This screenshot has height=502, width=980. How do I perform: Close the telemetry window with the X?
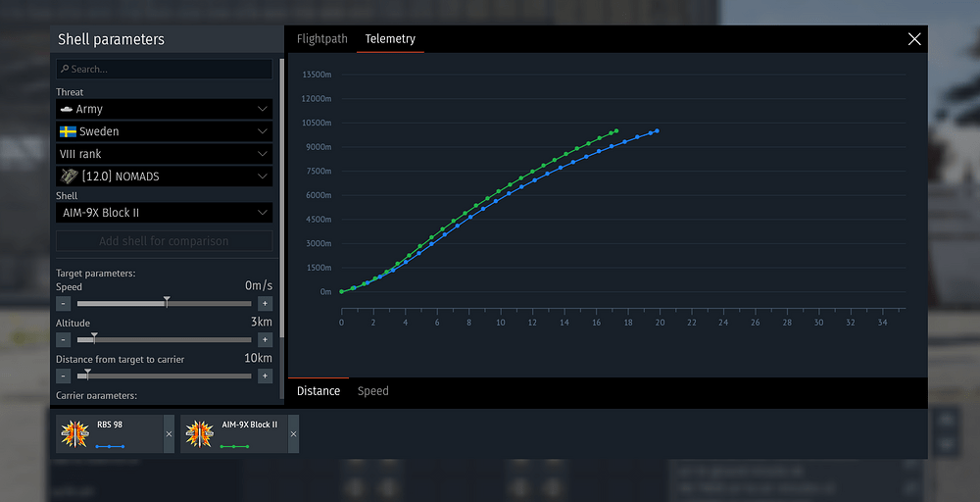point(913,39)
